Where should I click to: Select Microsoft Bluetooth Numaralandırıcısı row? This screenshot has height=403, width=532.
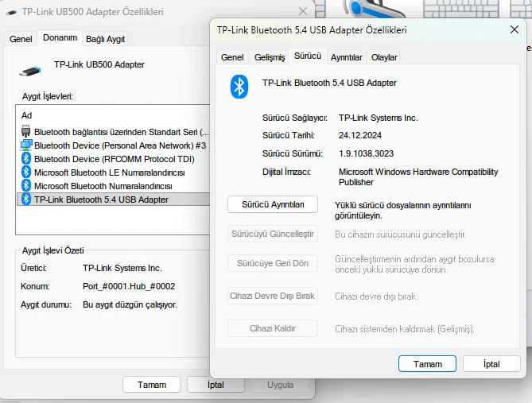pos(114,186)
